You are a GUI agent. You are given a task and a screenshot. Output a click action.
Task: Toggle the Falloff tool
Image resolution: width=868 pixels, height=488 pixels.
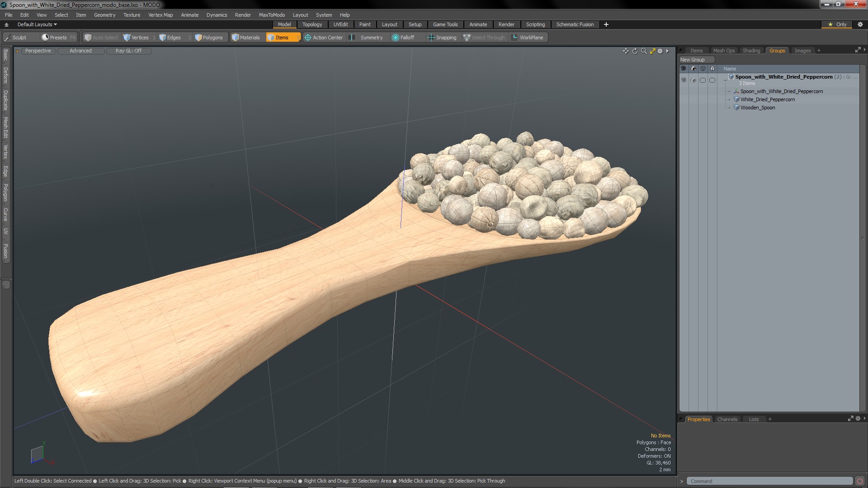pyautogui.click(x=403, y=38)
